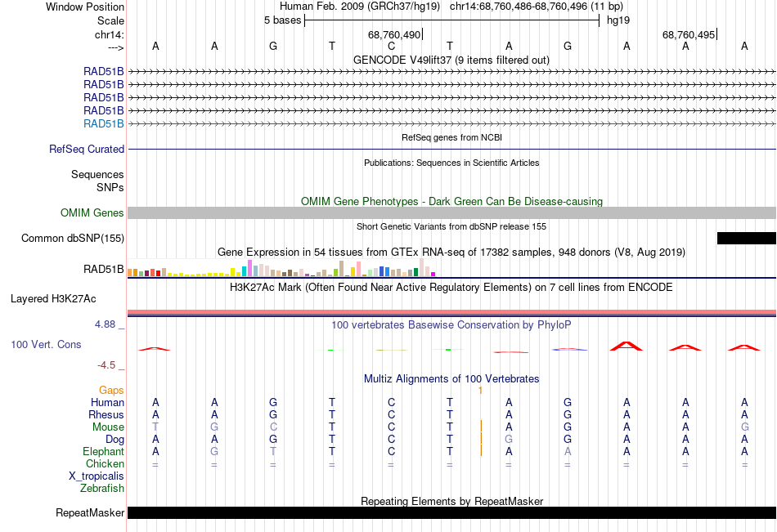Select the 'Human' species label
Viewport: 777px width, 532px height.
click(x=107, y=402)
